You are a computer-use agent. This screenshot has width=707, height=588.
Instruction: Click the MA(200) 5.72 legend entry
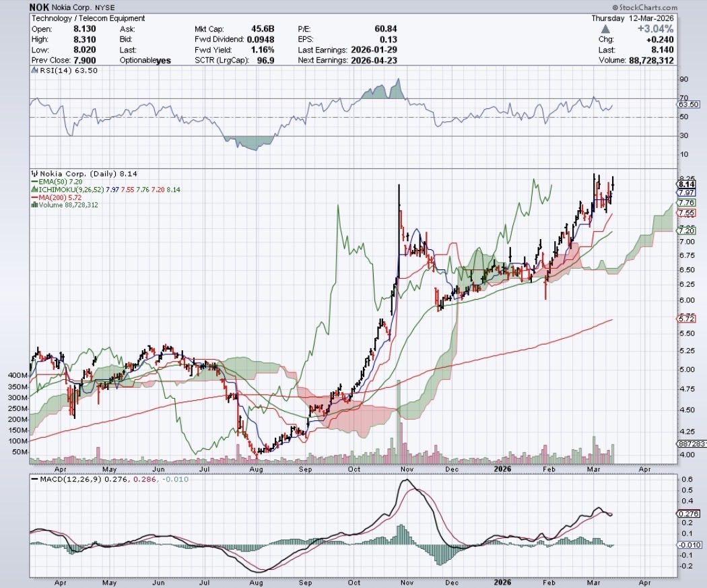point(60,197)
